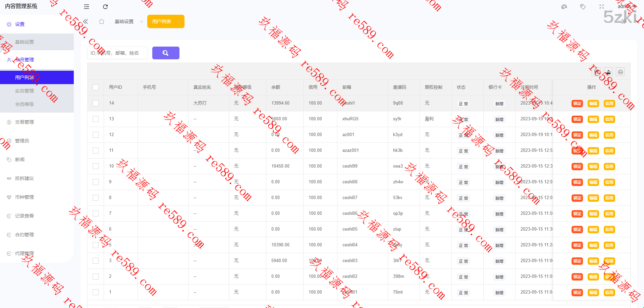Click 锁定 button for user 13
The image size is (644, 308).
point(577,119)
